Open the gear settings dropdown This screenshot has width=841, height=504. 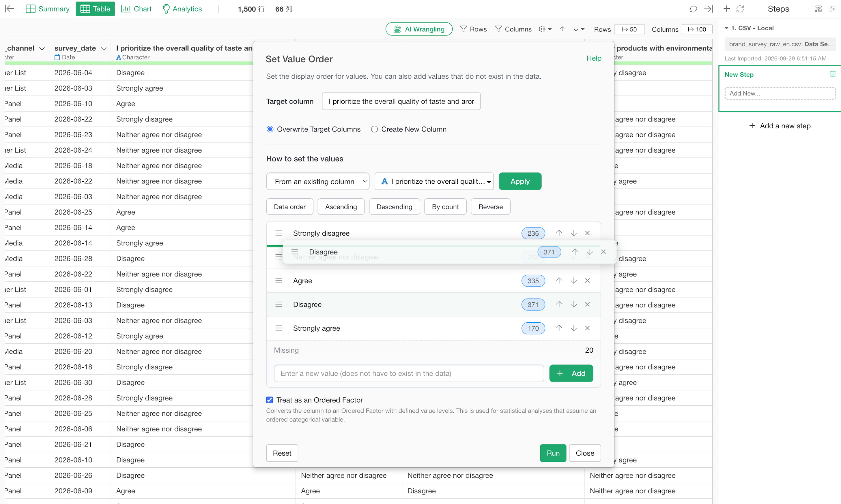[x=545, y=29]
